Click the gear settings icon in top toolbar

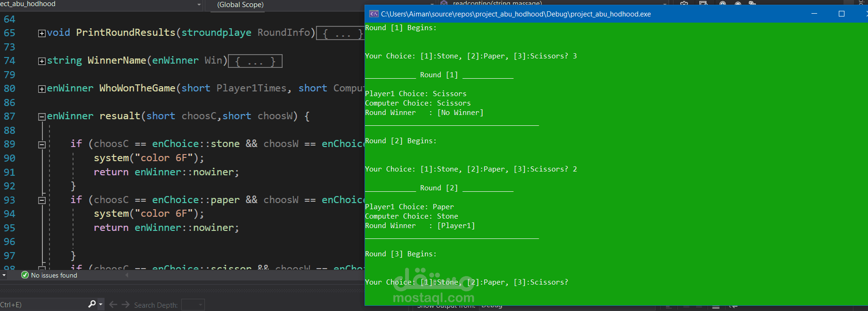click(684, 3)
